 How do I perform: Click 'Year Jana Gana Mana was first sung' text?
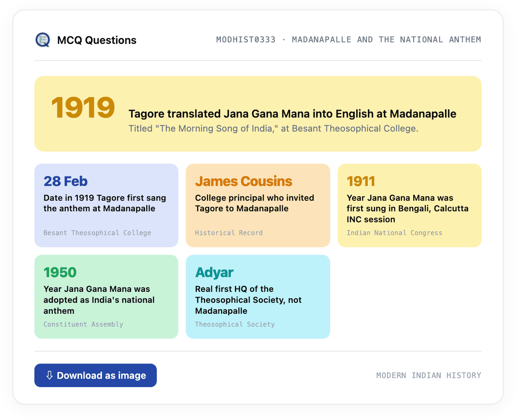click(x=408, y=209)
